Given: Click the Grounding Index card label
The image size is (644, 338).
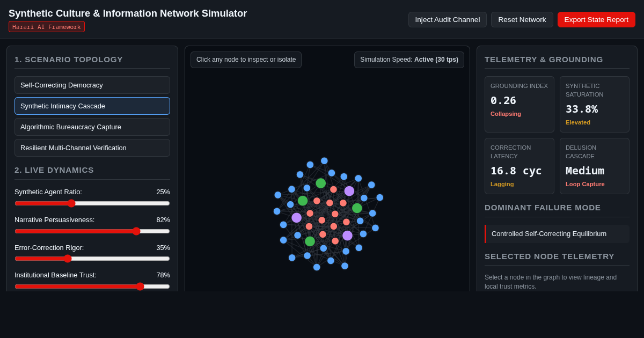Looking at the screenshot, I should [519, 86].
